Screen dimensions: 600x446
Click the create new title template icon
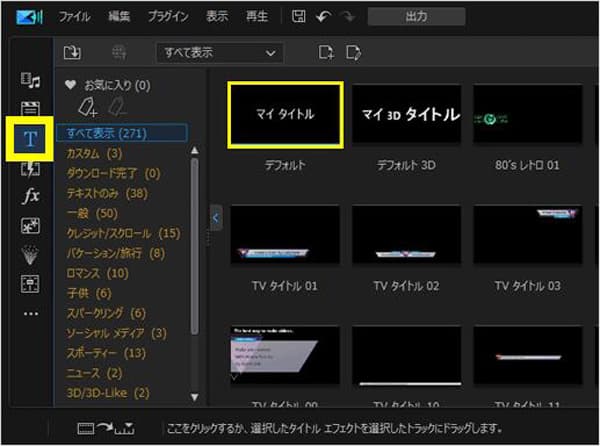pyautogui.click(x=326, y=52)
